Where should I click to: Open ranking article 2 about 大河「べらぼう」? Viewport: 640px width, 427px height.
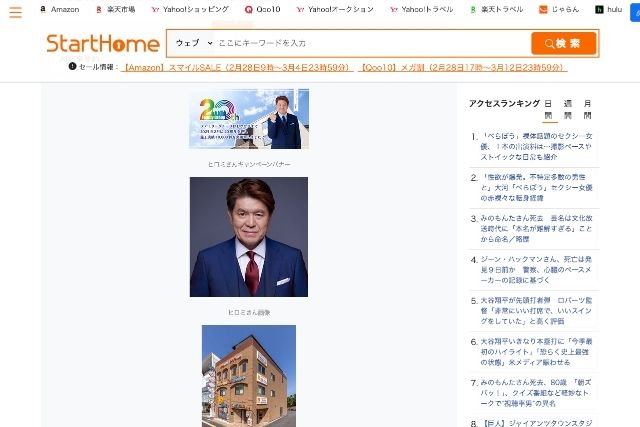pos(536,187)
